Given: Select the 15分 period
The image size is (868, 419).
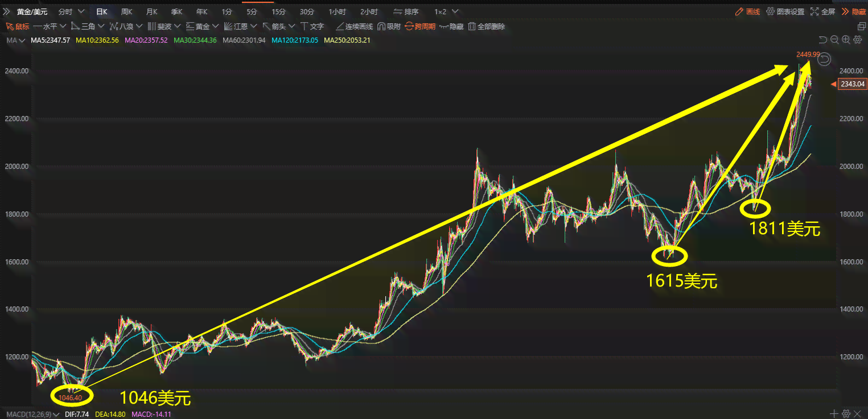Looking at the screenshot, I should coord(278,11).
